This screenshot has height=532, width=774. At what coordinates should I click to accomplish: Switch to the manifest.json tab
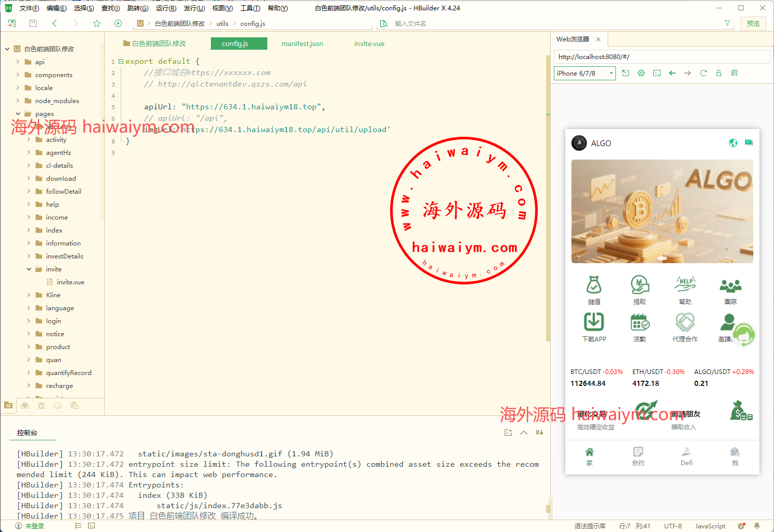(302, 44)
